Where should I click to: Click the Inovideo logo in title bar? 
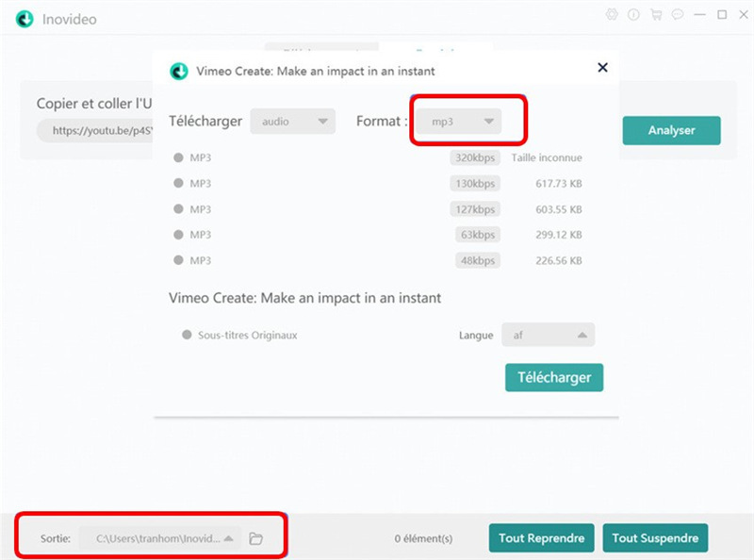click(x=25, y=19)
